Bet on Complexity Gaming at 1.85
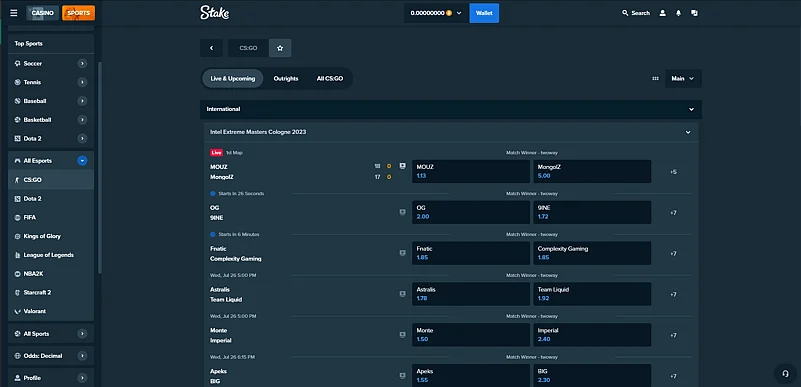This screenshot has width=801, height=387. (592, 253)
